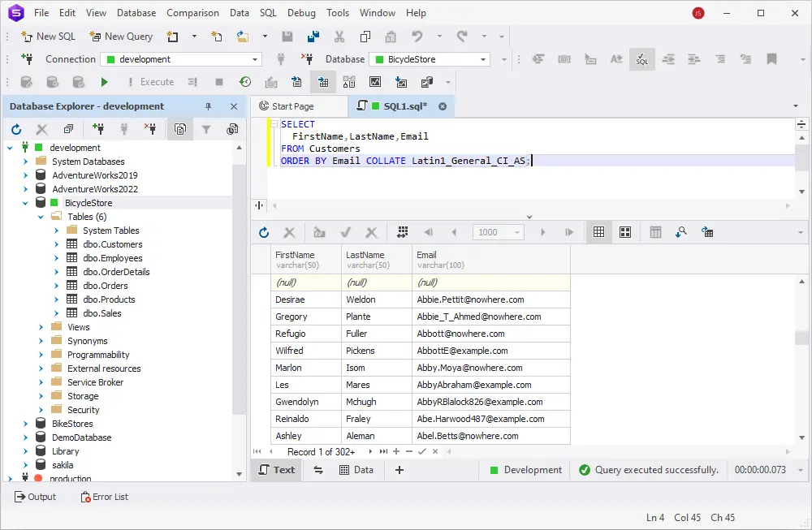Switch results to grid view mode
The height and width of the screenshot is (530, 812).
[x=598, y=232]
